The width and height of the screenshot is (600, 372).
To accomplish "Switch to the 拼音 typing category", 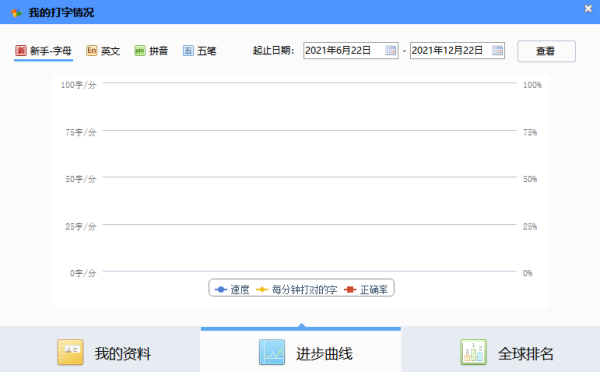I will click(x=151, y=51).
